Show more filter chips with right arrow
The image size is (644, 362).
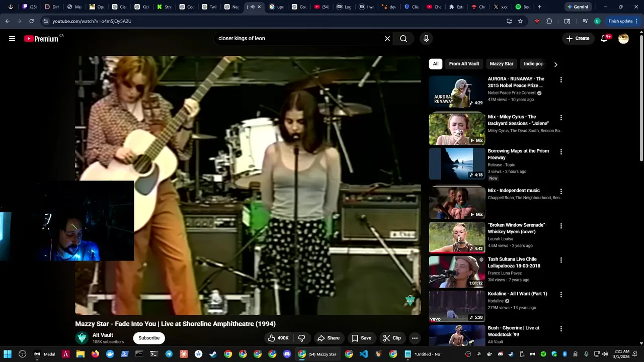tap(555, 64)
